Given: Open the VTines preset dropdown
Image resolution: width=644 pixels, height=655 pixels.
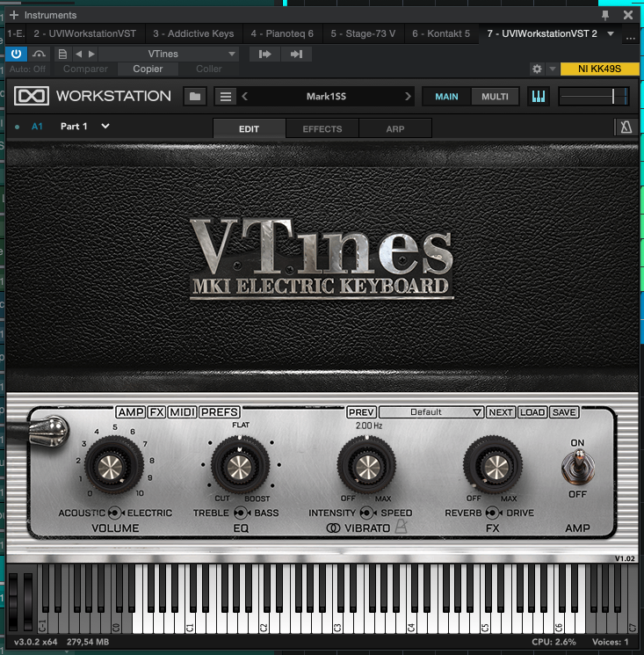Looking at the screenshot, I should coord(169,54).
